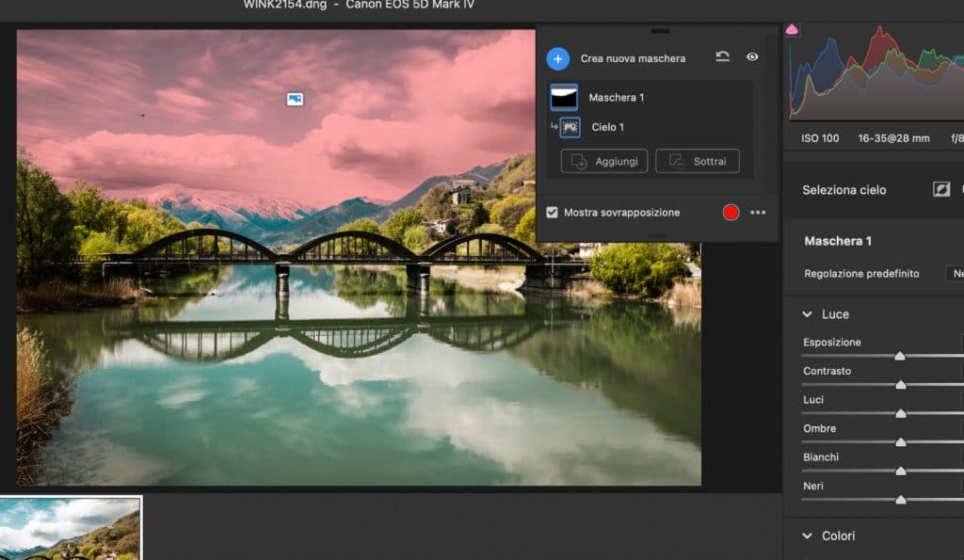Open the red overlay color swatch
Image resolution: width=964 pixels, height=560 pixels.
tap(731, 213)
